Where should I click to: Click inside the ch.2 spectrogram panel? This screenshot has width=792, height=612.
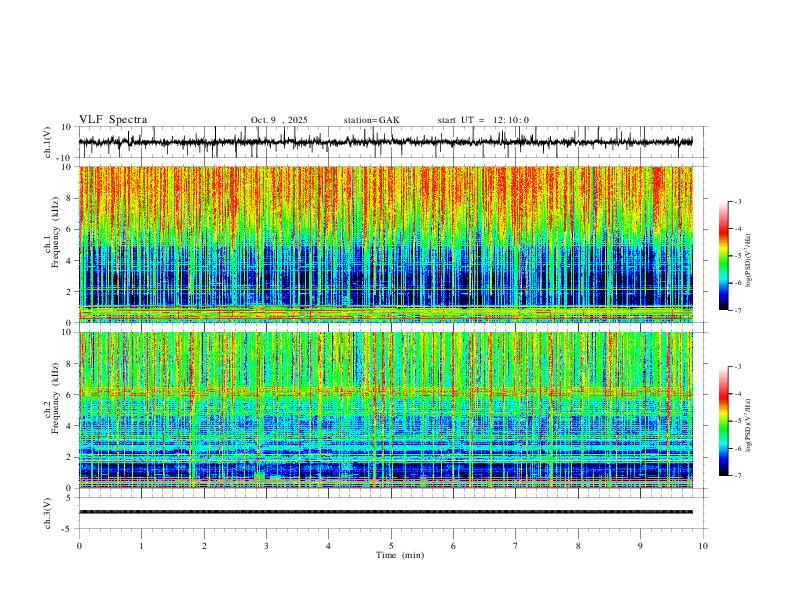(x=386, y=410)
